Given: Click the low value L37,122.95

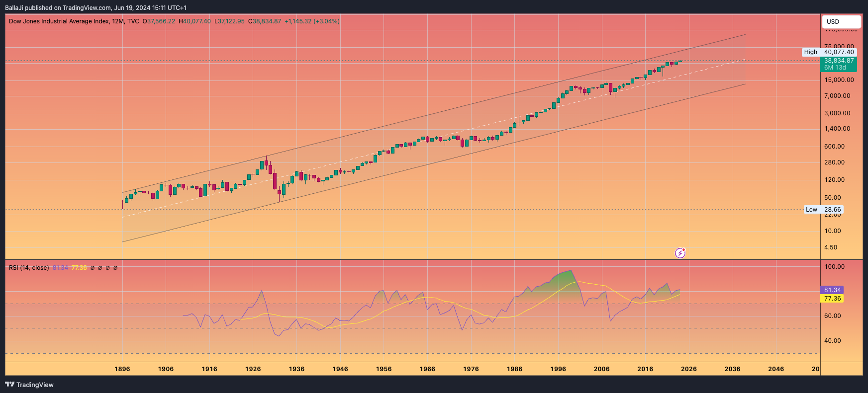Looking at the screenshot, I should click(229, 21).
